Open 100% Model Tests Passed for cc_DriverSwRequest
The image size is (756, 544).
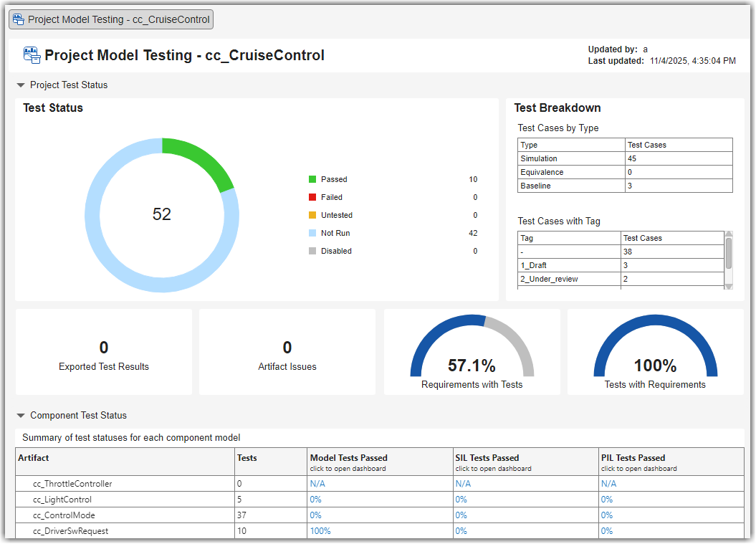coord(320,531)
